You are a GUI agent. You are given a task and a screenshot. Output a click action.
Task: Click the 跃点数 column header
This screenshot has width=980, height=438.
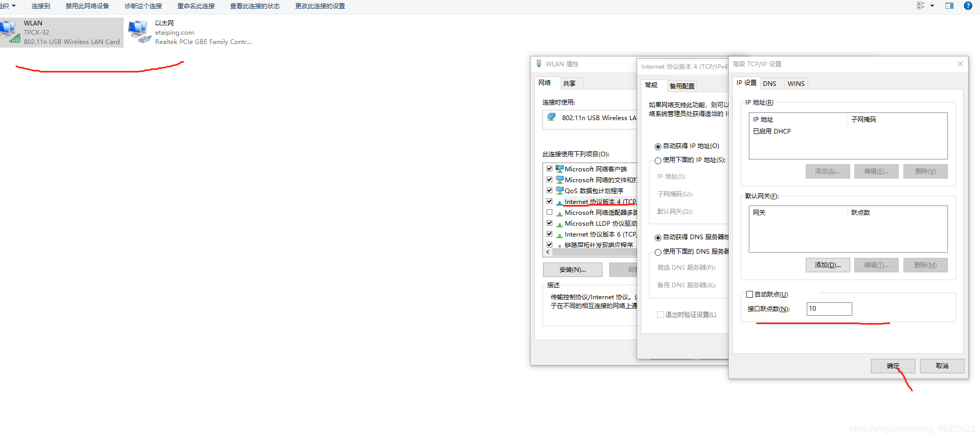point(897,213)
